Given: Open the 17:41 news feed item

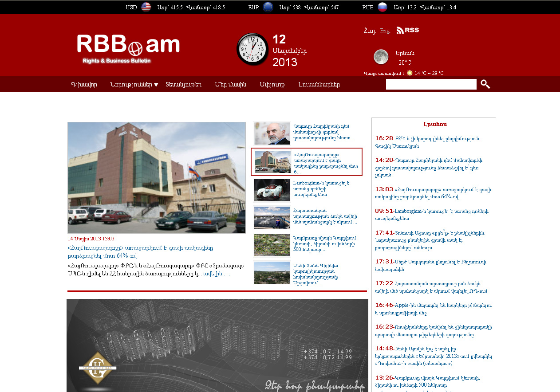Looking at the screenshot, I should 430,240.
